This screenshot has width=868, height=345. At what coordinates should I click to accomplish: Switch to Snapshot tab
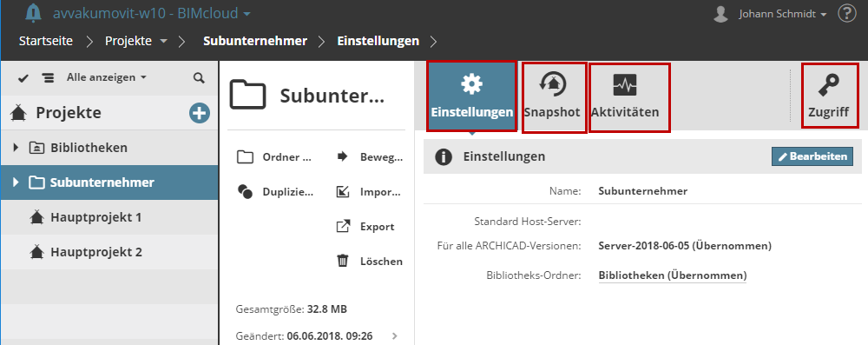tap(554, 97)
